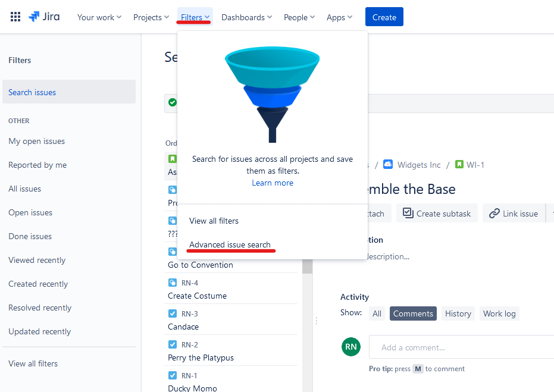554x392 pixels.
Task: Choose Advanced issue search from menu
Action: [x=230, y=244]
